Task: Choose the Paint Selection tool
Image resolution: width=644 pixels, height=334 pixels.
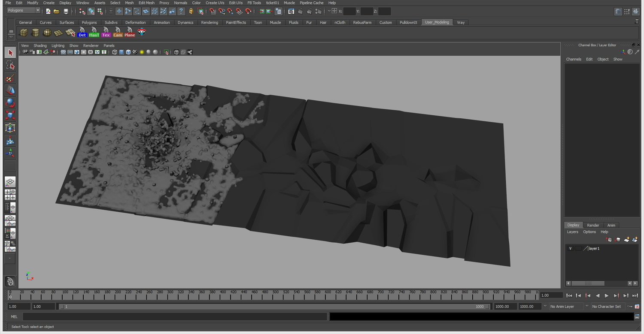Action: pos(10,78)
